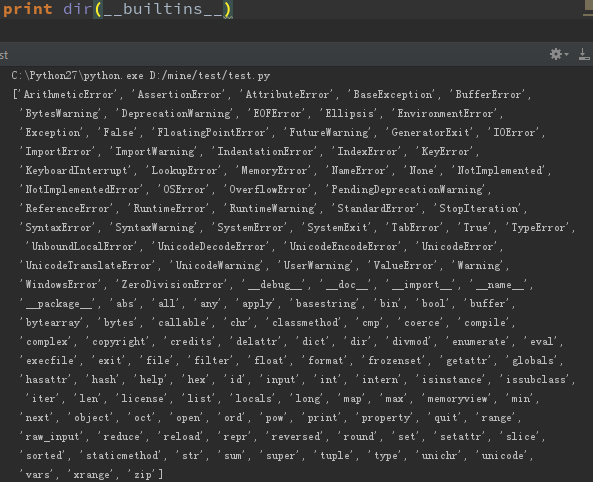The width and height of the screenshot is (593, 482).
Task: Click 'UserWarning' in the output
Action: 317,265
